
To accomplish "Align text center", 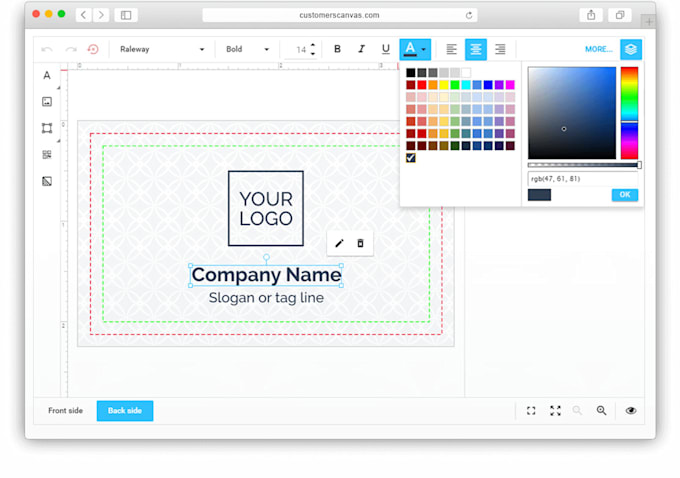I will tap(476, 49).
